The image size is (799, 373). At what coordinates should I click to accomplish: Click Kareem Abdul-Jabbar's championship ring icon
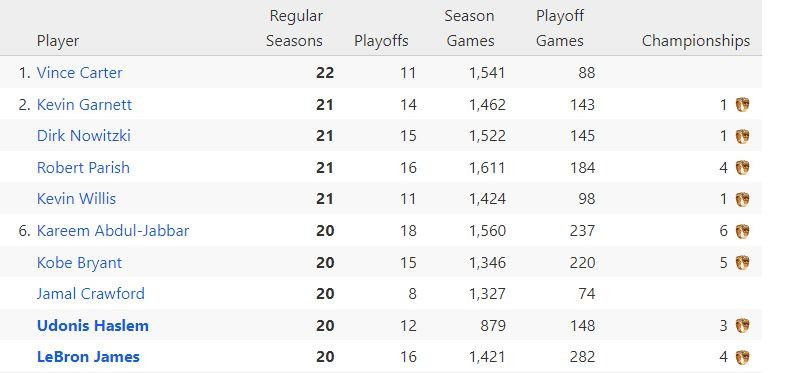(742, 231)
